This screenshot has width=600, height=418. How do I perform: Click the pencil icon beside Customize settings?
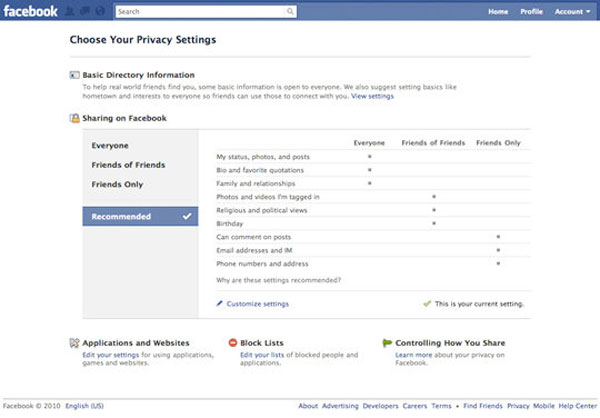220,304
